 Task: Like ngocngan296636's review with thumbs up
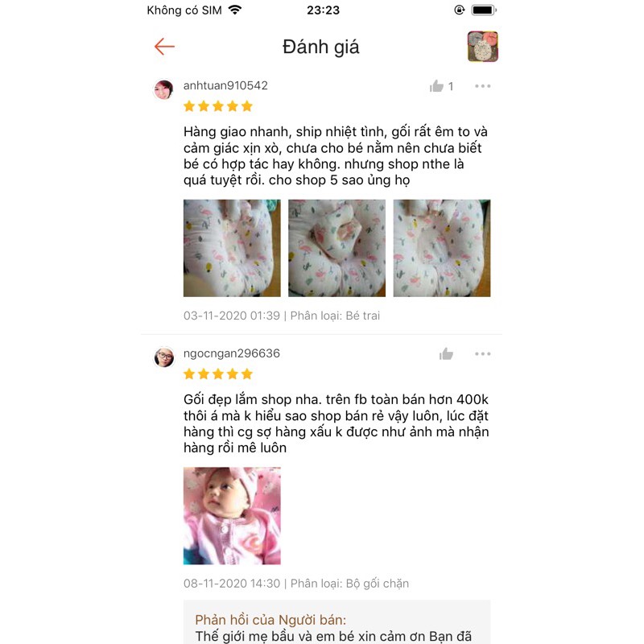446,353
